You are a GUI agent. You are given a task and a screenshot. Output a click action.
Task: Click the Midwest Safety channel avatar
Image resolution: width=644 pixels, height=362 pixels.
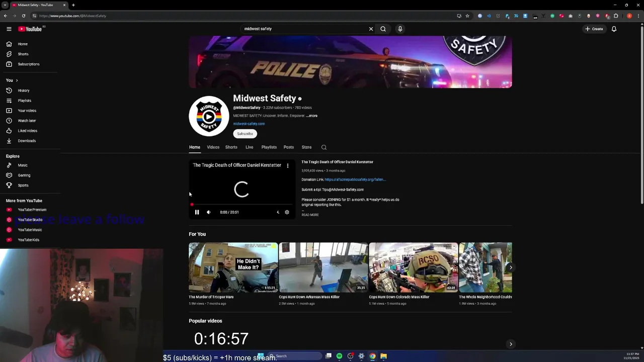209,116
